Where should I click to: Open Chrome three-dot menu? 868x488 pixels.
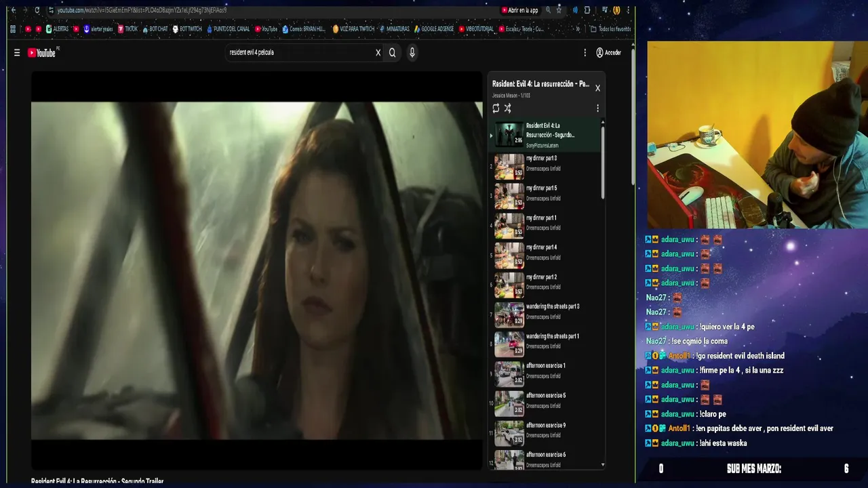(x=629, y=10)
